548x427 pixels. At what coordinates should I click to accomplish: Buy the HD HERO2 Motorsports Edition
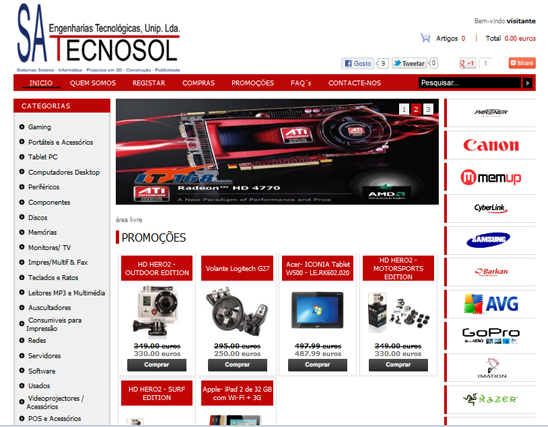click(398, 365)
